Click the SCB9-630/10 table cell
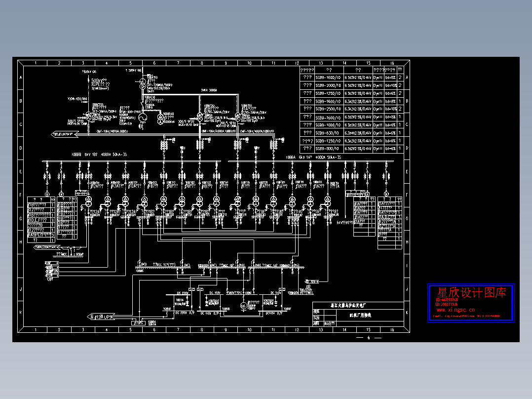The image size is (532, 399). tap(328, 133)
